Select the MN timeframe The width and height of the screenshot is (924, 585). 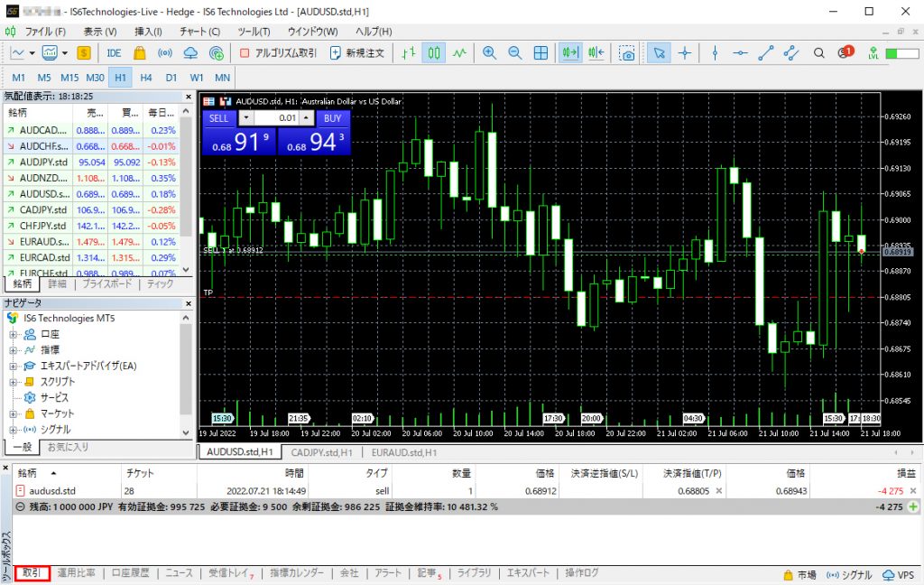(x=222, y=78)
